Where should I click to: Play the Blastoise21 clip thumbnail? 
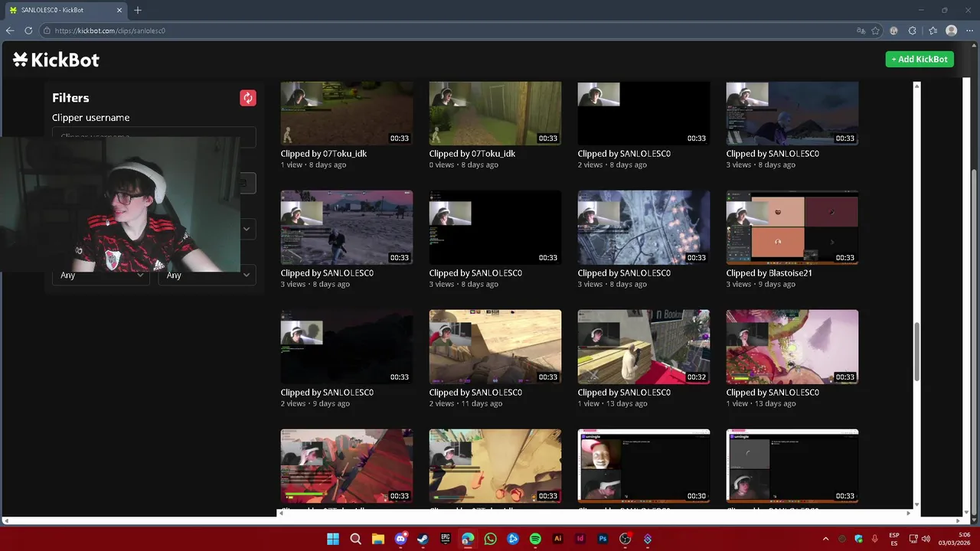pos(792,227)
